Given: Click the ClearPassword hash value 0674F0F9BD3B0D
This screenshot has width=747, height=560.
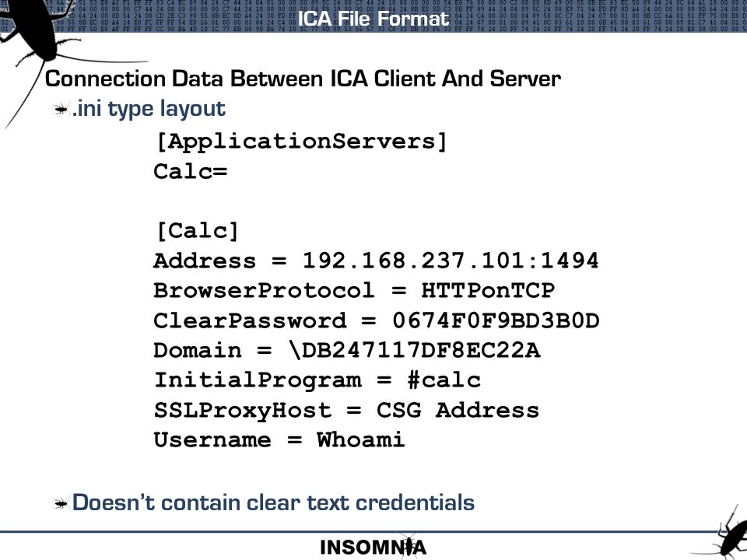Looking at the screenshot, I should (496, 320).
